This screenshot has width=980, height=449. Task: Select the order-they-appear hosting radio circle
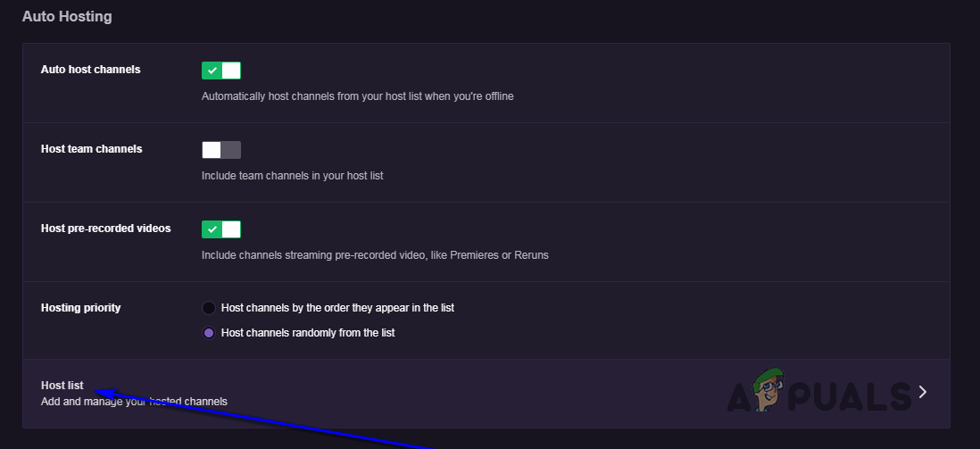pyautogui.click(x=209, y=308)
